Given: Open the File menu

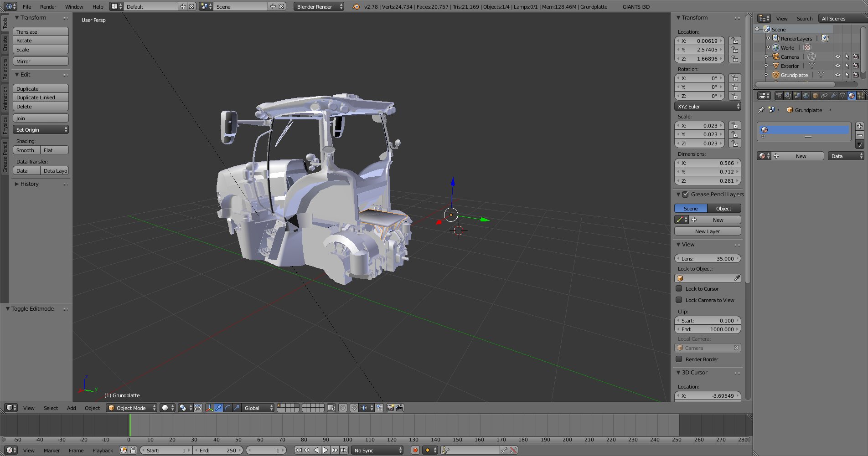Looking at the screenshot, I should 27,6.
